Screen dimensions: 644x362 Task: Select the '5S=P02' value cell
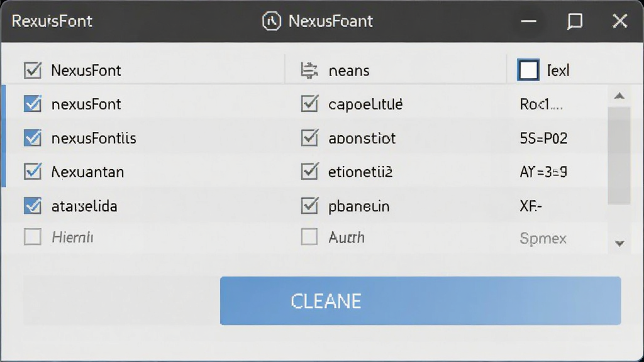point(544,138)
